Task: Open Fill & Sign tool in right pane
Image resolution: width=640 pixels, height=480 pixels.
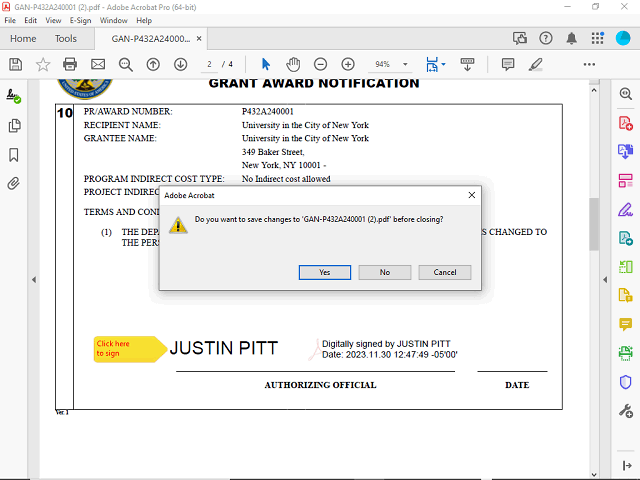Action: click(x=625, y=210)
